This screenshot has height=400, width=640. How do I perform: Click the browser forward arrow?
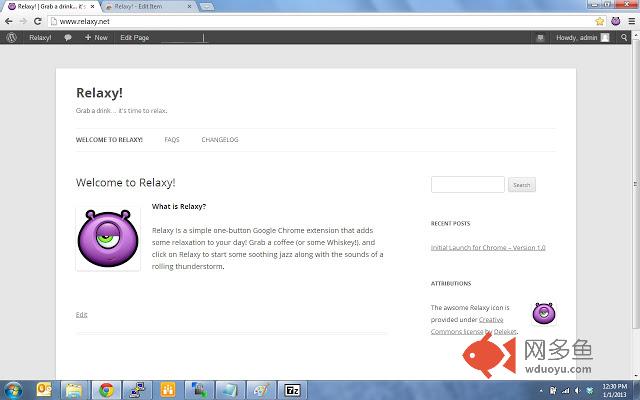tap(23, 21)
